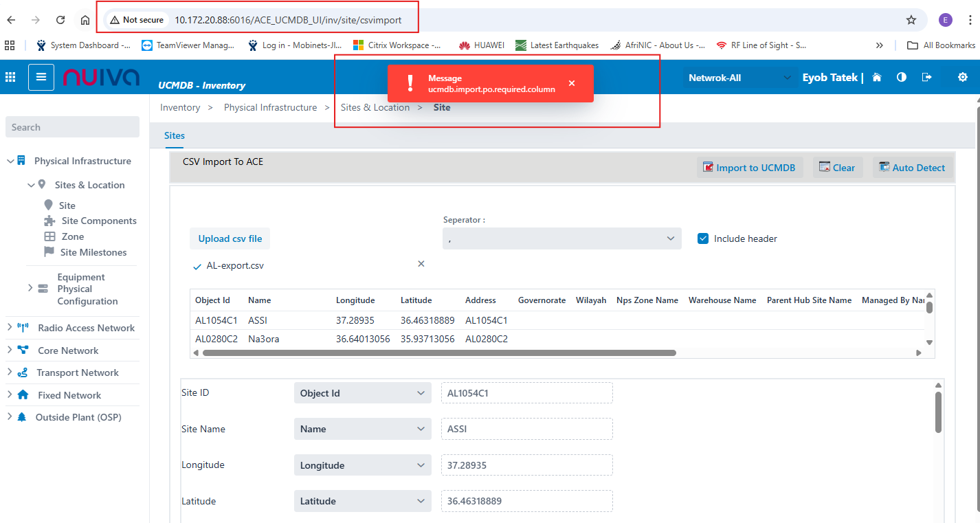This screenshot has height=523, width=980.
Task: Click the home icon in header
Action: 877,78
